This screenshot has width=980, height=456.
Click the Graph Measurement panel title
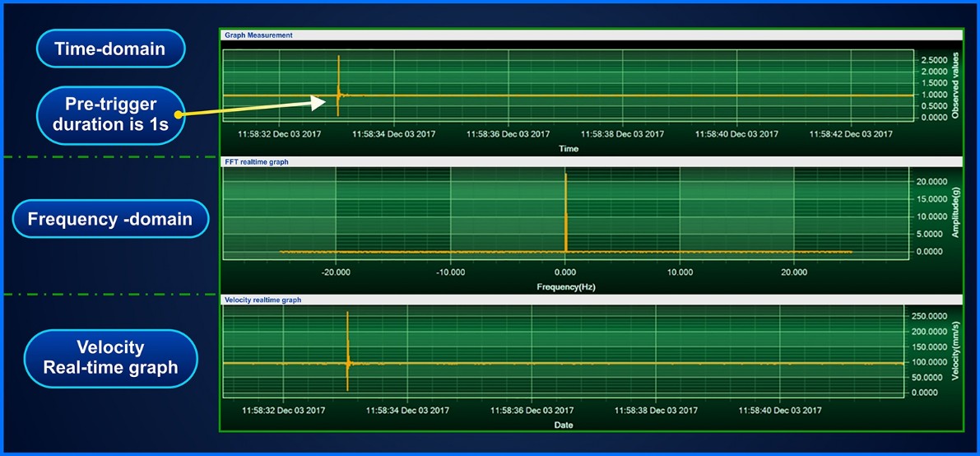click(258, 35)
